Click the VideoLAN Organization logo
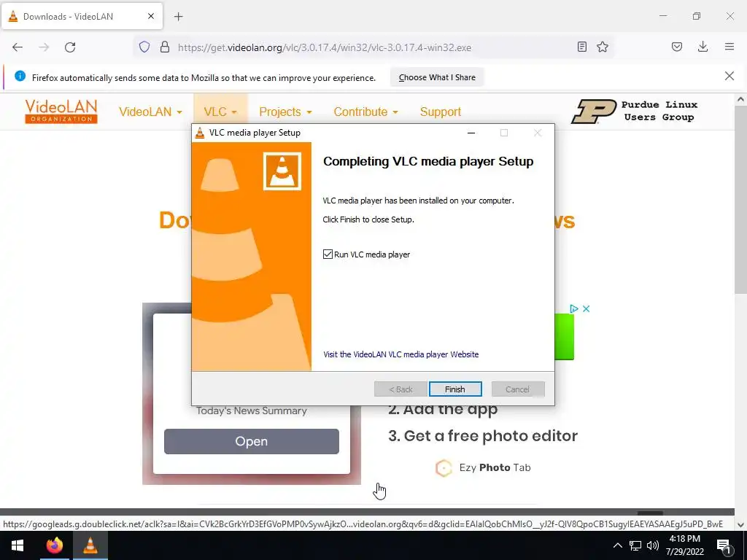Viewport: 747px width, 560px height. (61, 112)
